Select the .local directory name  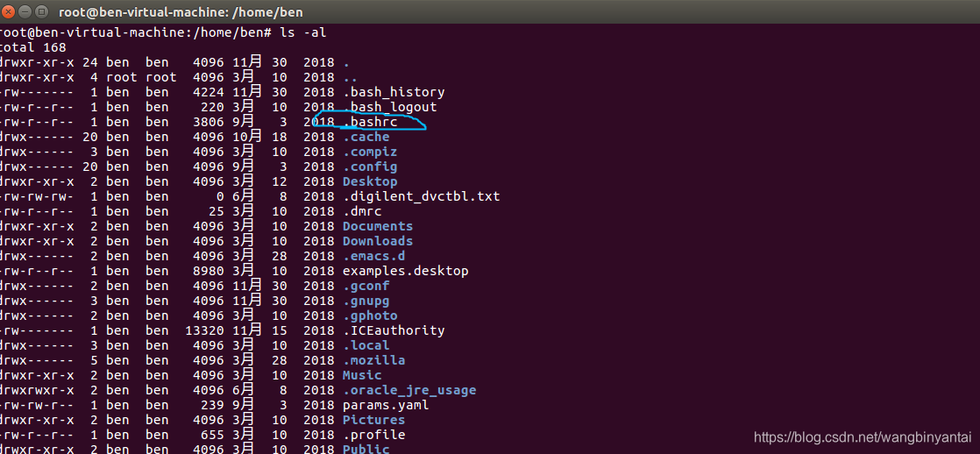tap(366, 346)
